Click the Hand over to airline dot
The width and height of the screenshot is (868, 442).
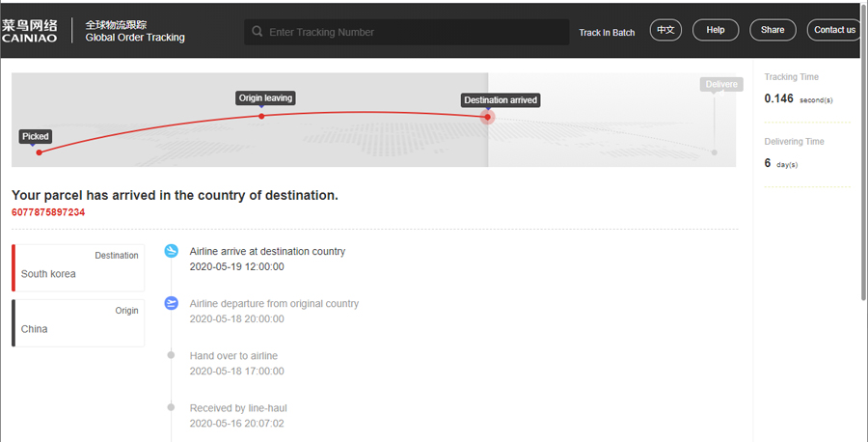(x=171, y=355)
